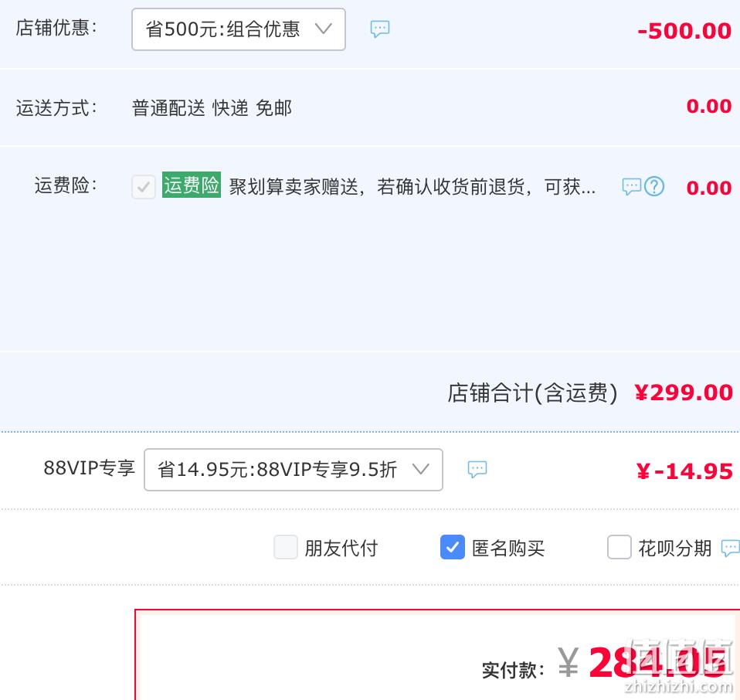740x700 pixels.
Task: Click 朋友代付 label text
Action: 341,549
